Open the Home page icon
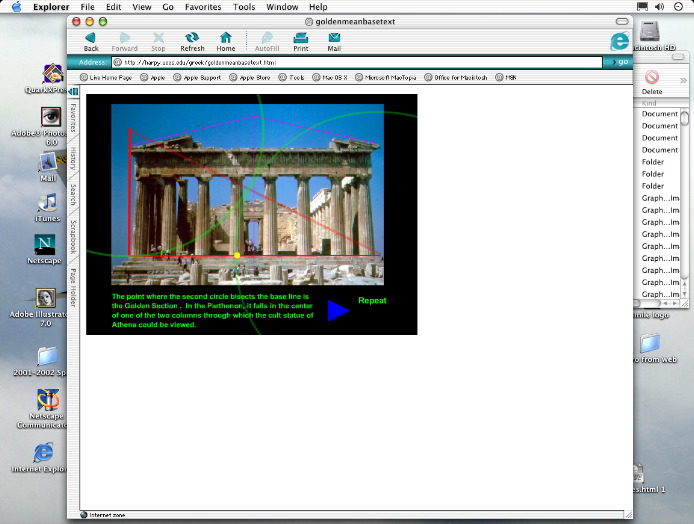 coord(226,42)
